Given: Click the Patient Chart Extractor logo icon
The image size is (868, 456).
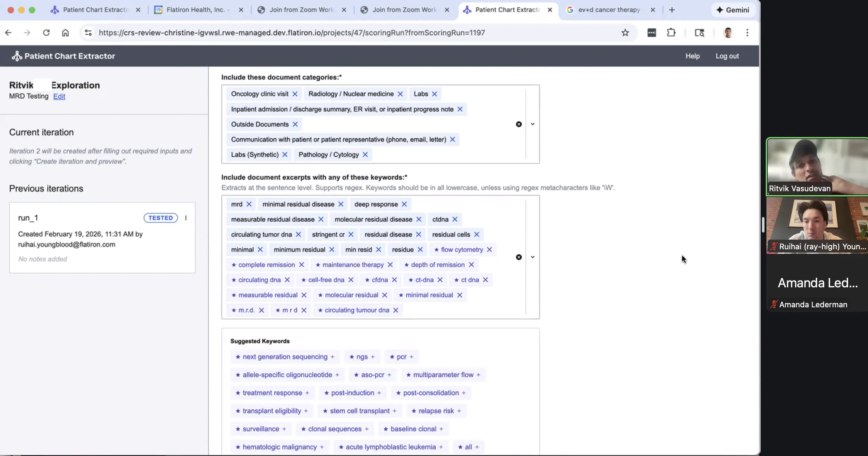Looking at the screenshot, I should click(x=17, y=55).
